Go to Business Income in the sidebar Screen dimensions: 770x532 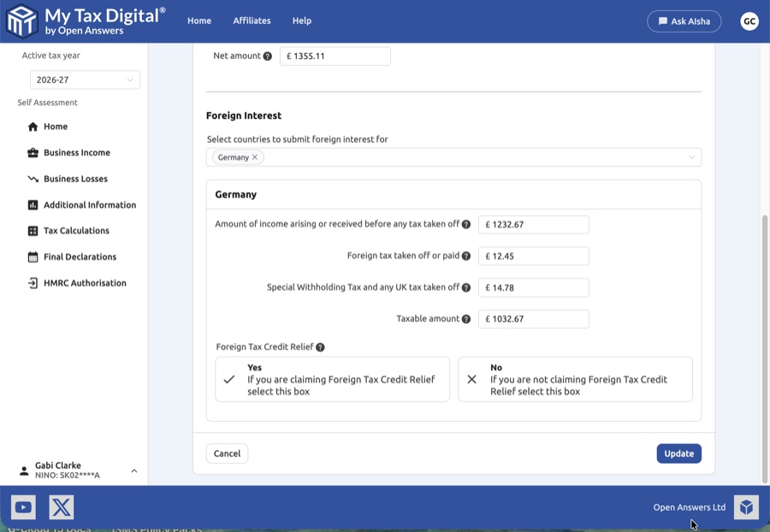[x=77, y=153]
